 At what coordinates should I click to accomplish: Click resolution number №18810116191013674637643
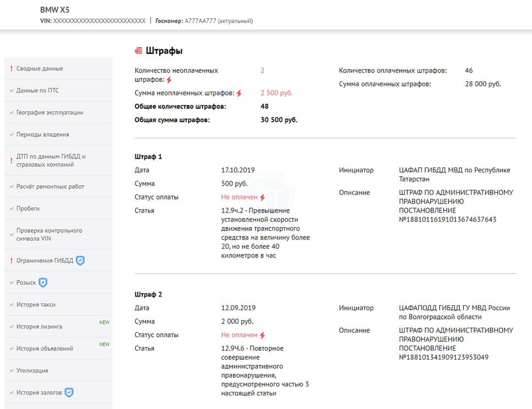(447, 220)
